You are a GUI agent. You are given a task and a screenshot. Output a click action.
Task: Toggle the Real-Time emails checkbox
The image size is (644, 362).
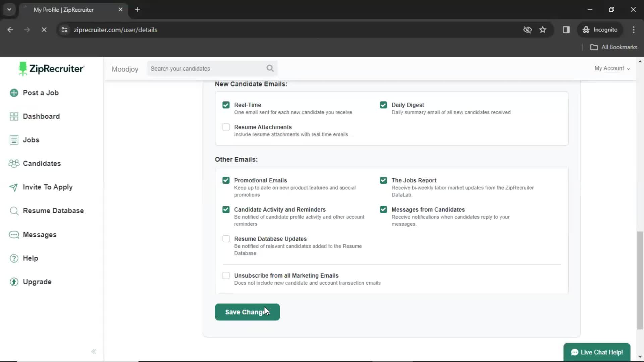(x=226, y=105)
